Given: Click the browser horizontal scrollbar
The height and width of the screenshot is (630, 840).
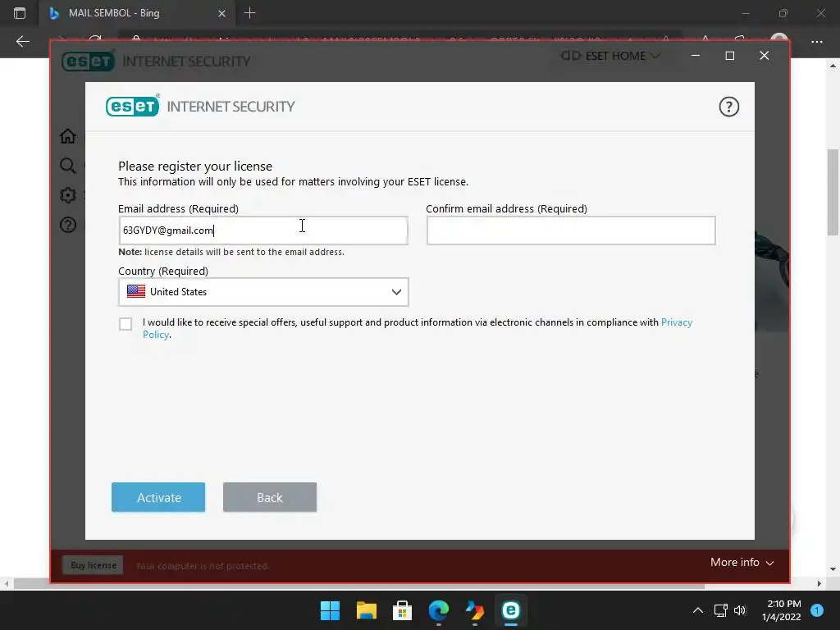Looking at the screenshot, I should [x=359, y=584].
